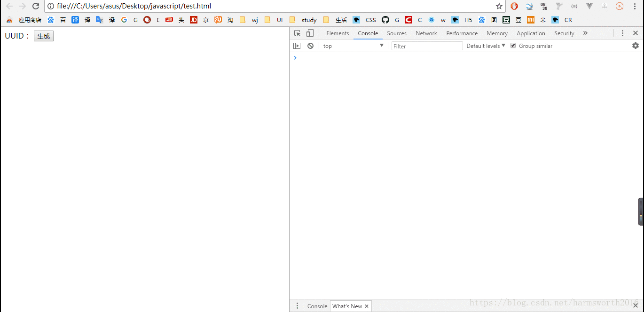The width and height of the screenshot is (644, 312).
Task: Switch to the Elements tab
Action: coord(338,33)
